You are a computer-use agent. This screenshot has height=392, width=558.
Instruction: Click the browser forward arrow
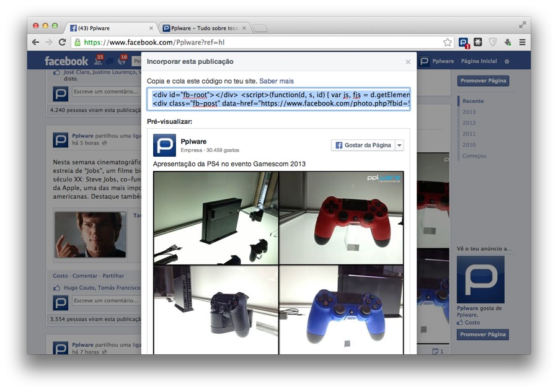49,42
